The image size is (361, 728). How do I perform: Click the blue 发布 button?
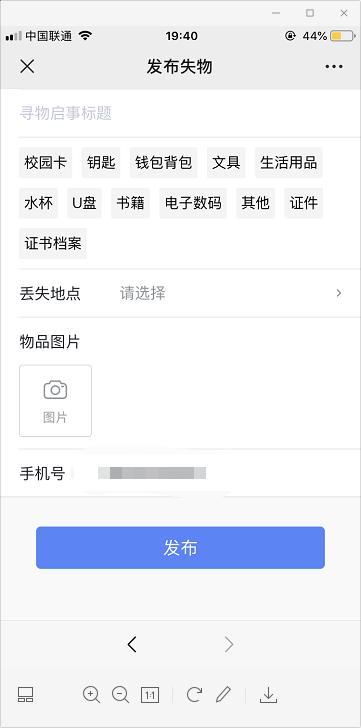(x=180, y=547)
